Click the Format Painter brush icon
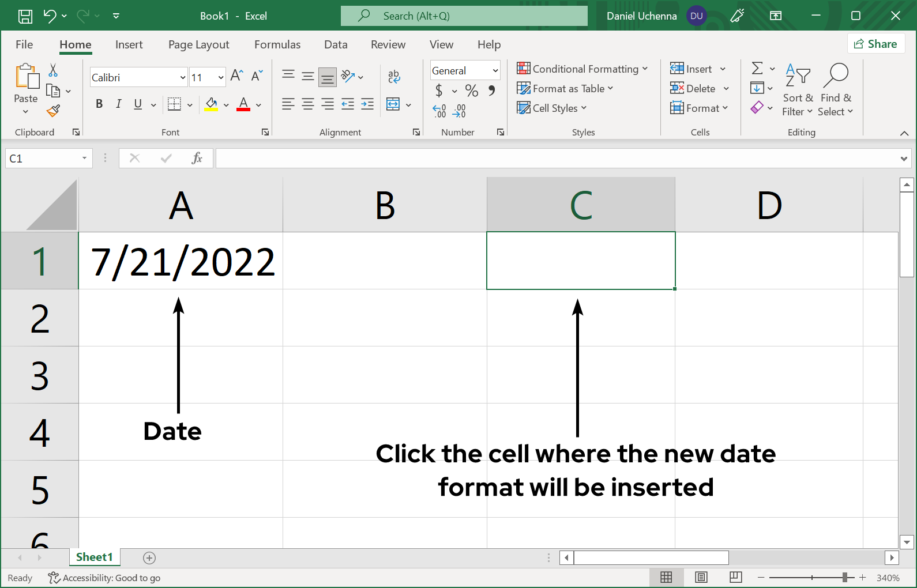Image resolution: width=917 pixels, height=588 pixels. 54,111
